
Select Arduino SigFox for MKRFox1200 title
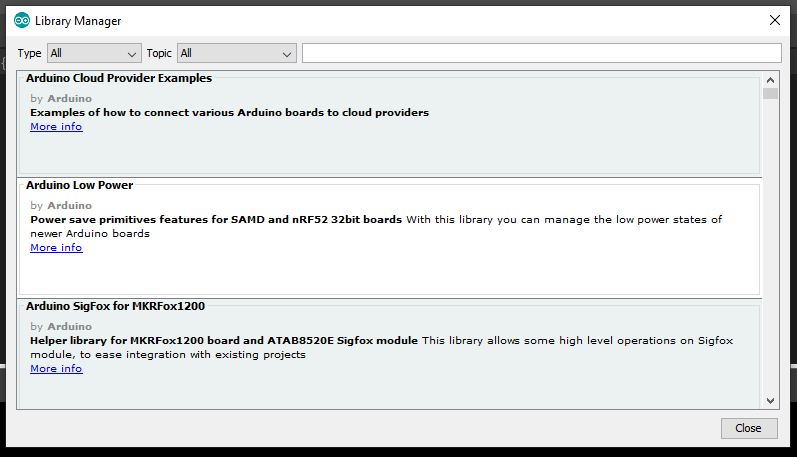click(115, 306)
